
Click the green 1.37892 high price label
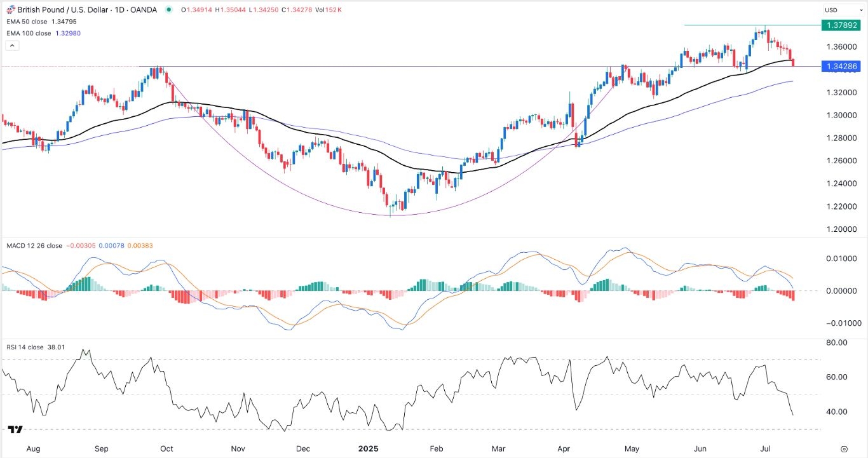(840, 26)
